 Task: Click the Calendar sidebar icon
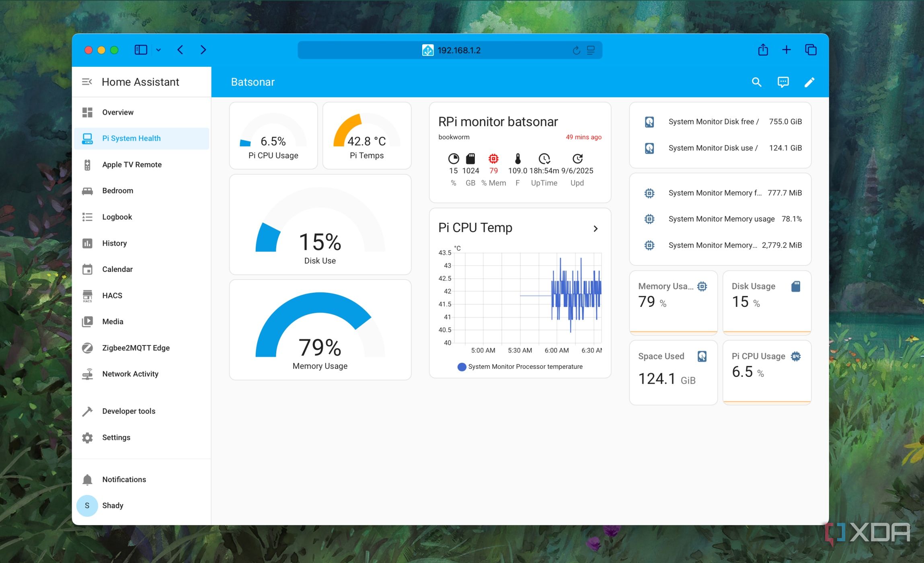pos(87,269)
